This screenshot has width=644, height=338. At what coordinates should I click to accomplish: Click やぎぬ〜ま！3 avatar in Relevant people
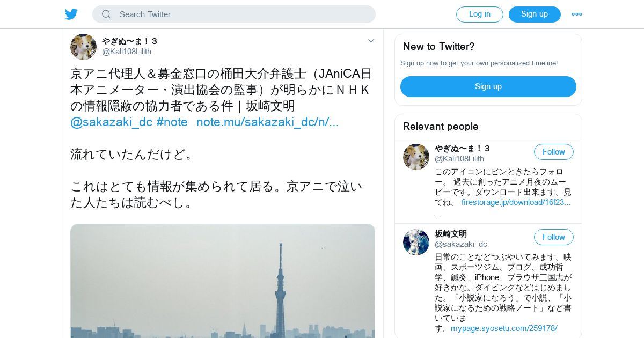tap(416, 157)
